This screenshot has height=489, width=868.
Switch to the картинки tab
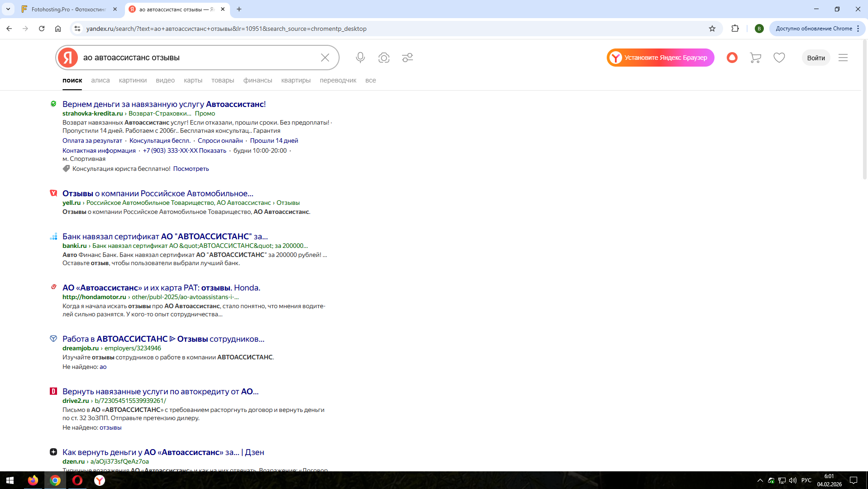[133, 80]
